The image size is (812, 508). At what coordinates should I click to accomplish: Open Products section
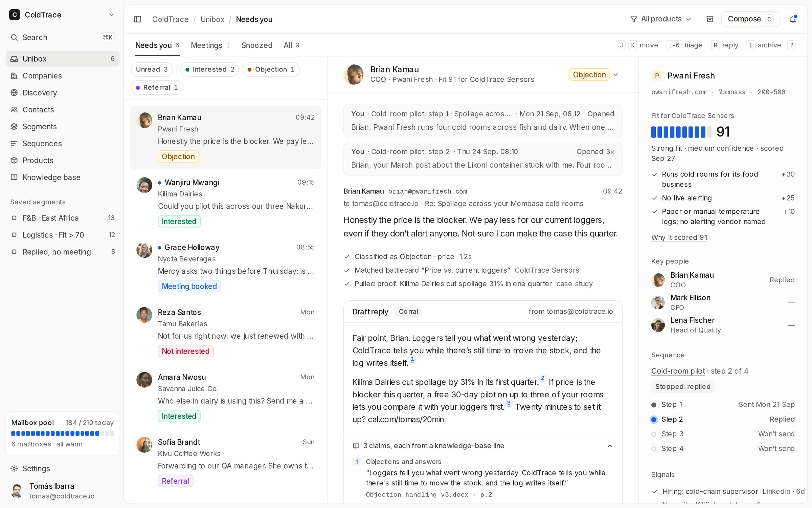[x=63, y=160]
